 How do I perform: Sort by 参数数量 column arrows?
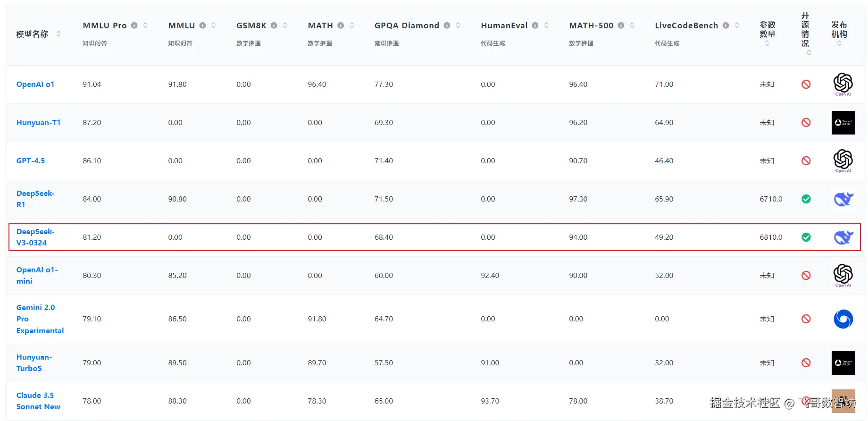[767, 43]
